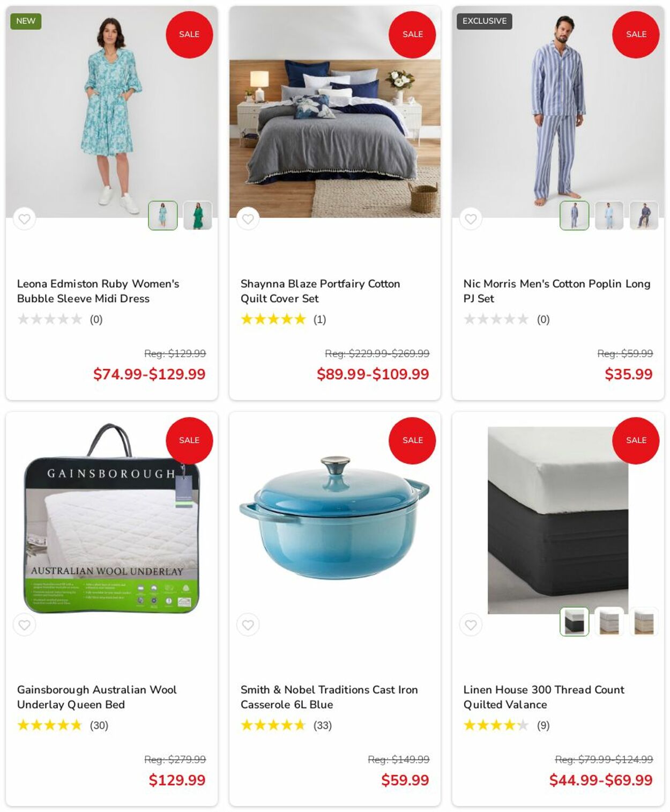This screenshot has height=812, width=670.
Task: Favorite the Shaynna Blaze quilt cover set
Action: click(x=248, y=219)
